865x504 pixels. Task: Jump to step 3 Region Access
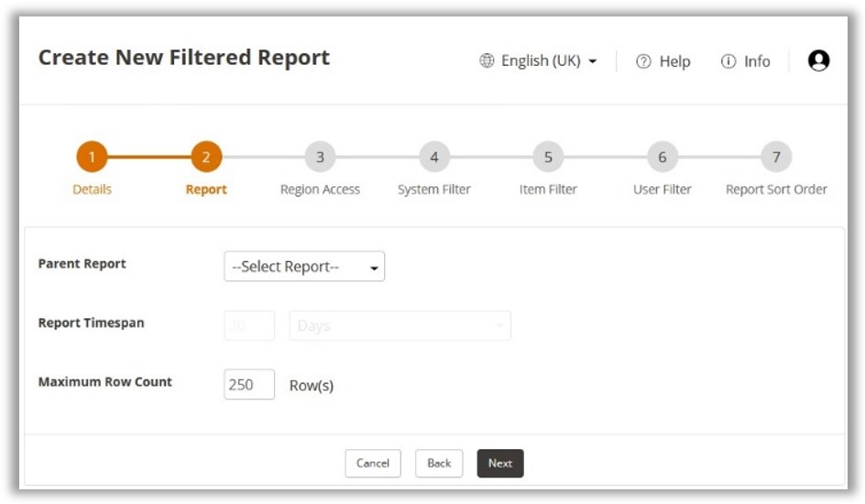click(x=320, y=157)
